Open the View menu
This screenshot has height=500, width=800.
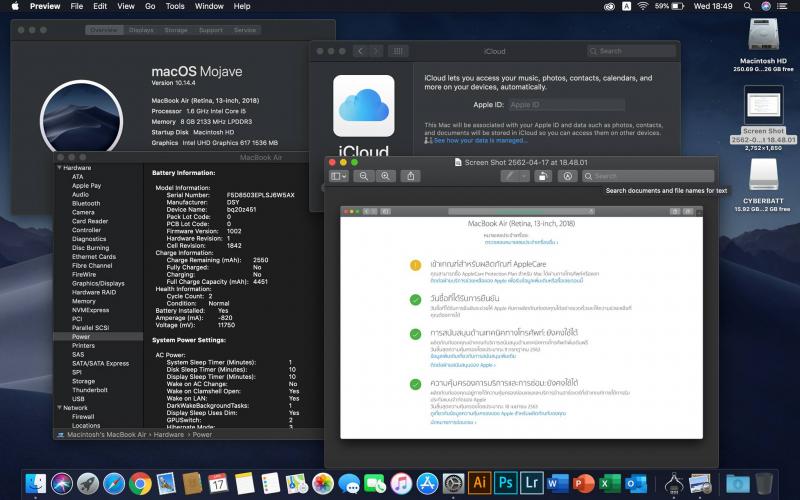[x=126, y=6]
